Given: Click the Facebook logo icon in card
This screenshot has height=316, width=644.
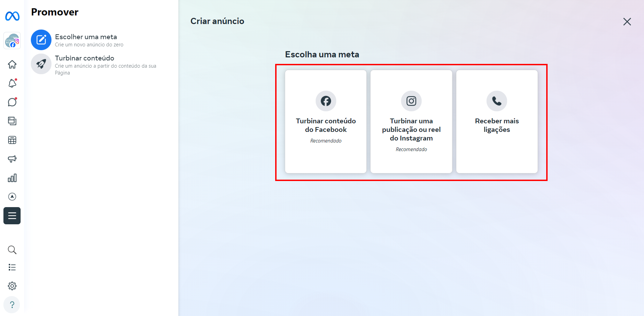Looking at the screenshot, I should [326, 101].
